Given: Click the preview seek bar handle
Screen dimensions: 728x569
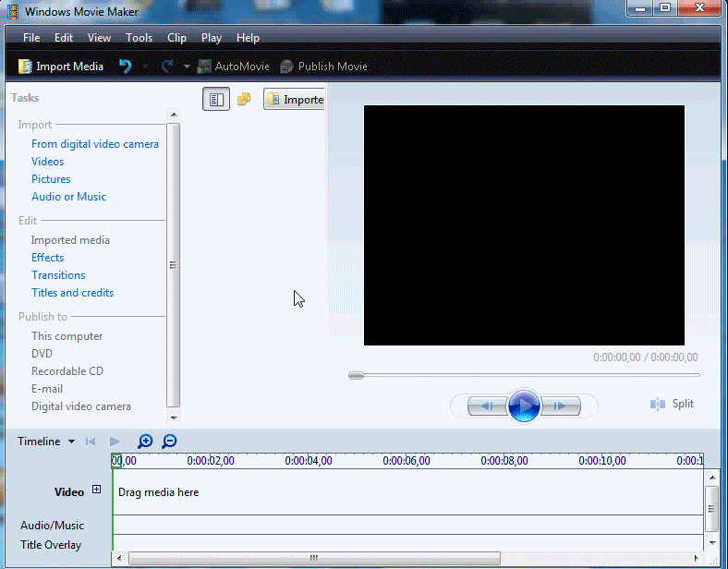Looking at the screenshot, I should 356,375.
